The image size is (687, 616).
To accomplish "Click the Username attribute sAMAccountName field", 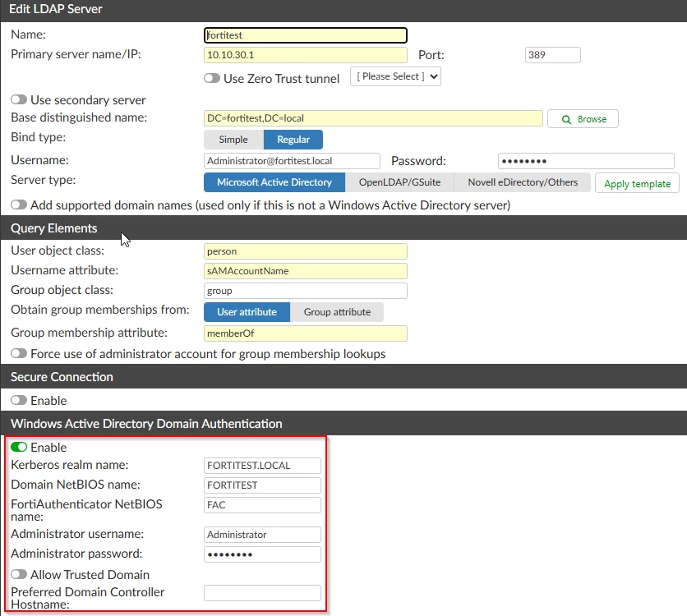I will click(x=306, y=271).
